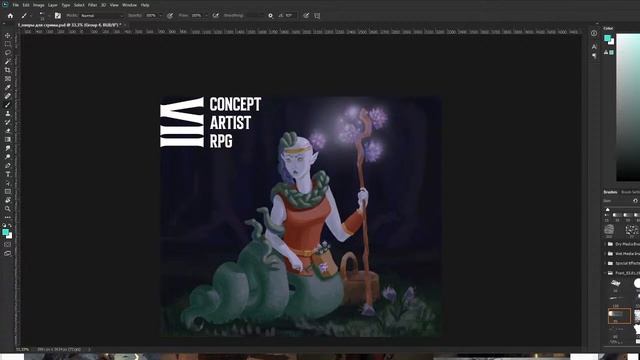640x360 pixels.
Task: Select the Smudge tool
Action: pyautogui.click(x=7, y=148)
